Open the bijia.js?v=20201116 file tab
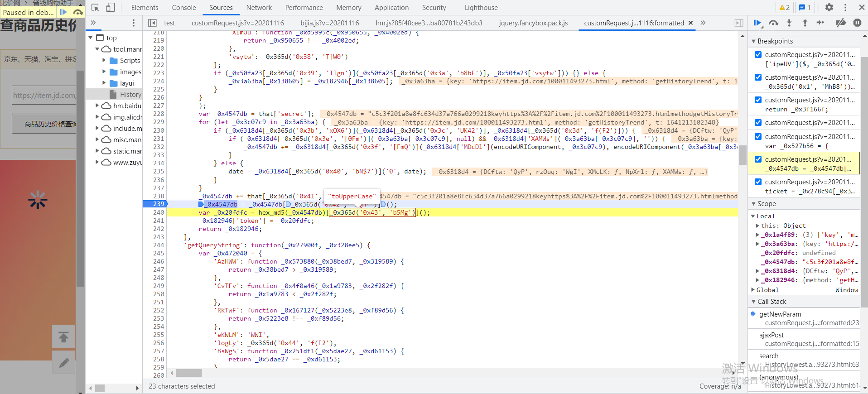 tap(330, 23)
